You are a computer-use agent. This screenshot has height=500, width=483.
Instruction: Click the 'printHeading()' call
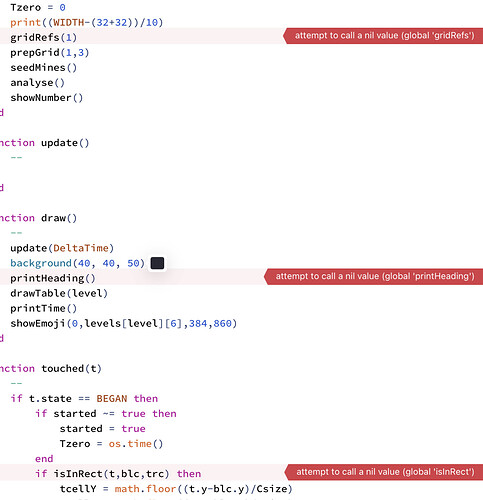tap(53, 278)
